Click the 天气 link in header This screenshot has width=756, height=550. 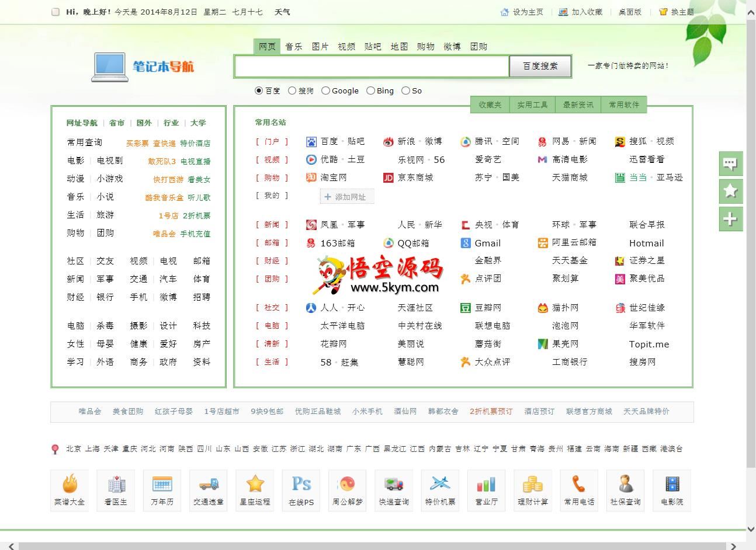point(282,12)
